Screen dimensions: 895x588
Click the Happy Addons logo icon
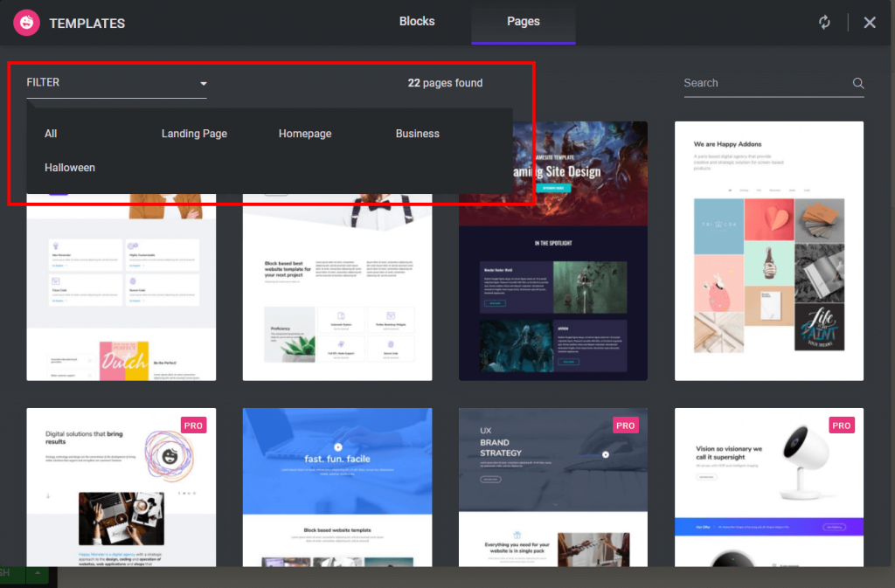(x=26, y=23)
